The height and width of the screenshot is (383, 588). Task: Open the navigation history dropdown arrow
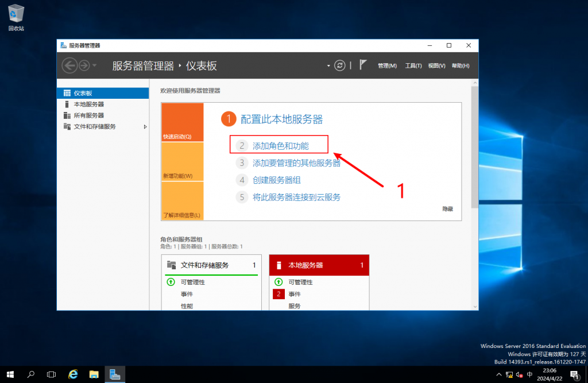click(x=95, y=65)
